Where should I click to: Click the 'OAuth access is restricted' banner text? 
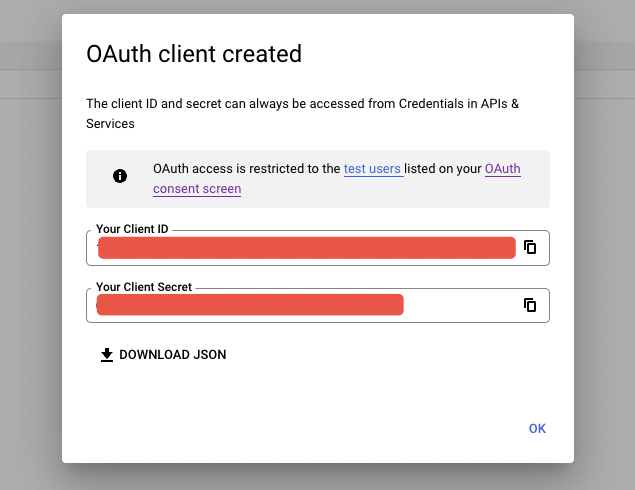(x=247, y=168)
